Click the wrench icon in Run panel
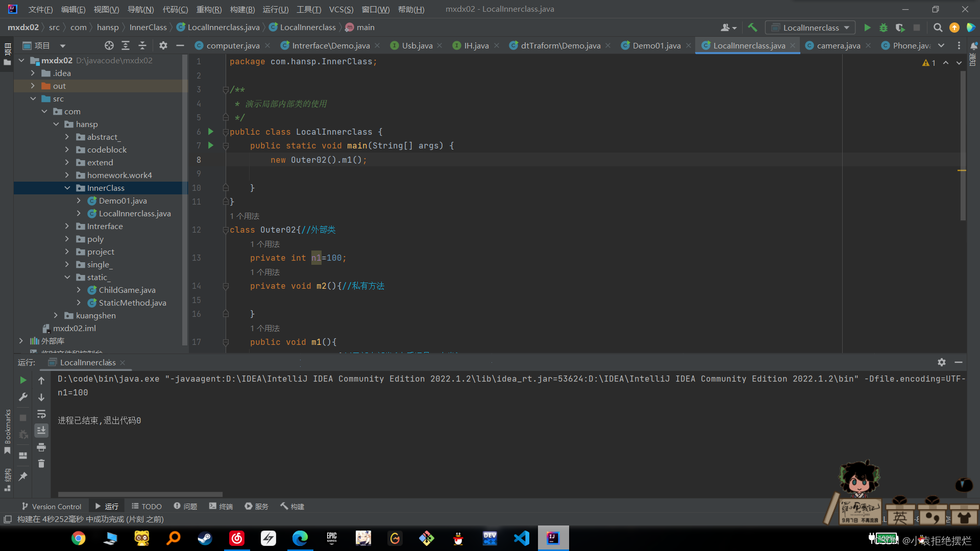The width and height of the screenshot is (980, 551). point(23,397)
